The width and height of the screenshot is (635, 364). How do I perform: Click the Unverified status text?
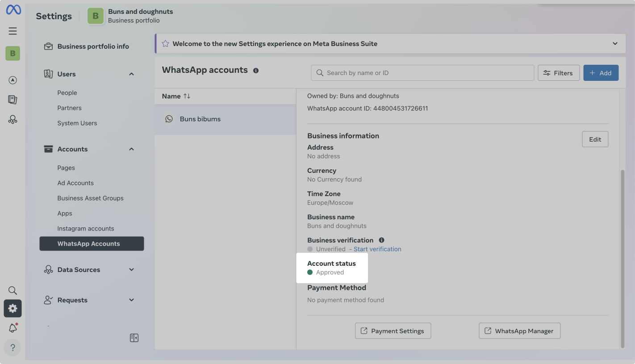(331, 249)
